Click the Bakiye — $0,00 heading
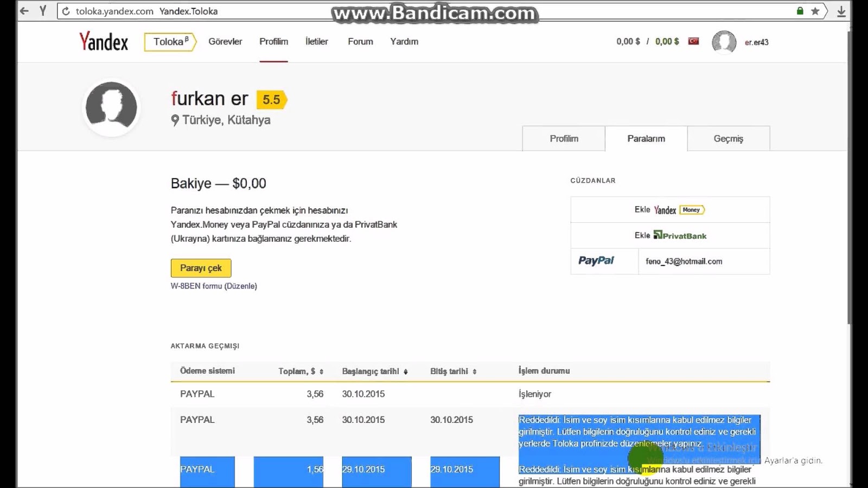The width and height of the screenshot is (868, 488). (219, 183)
